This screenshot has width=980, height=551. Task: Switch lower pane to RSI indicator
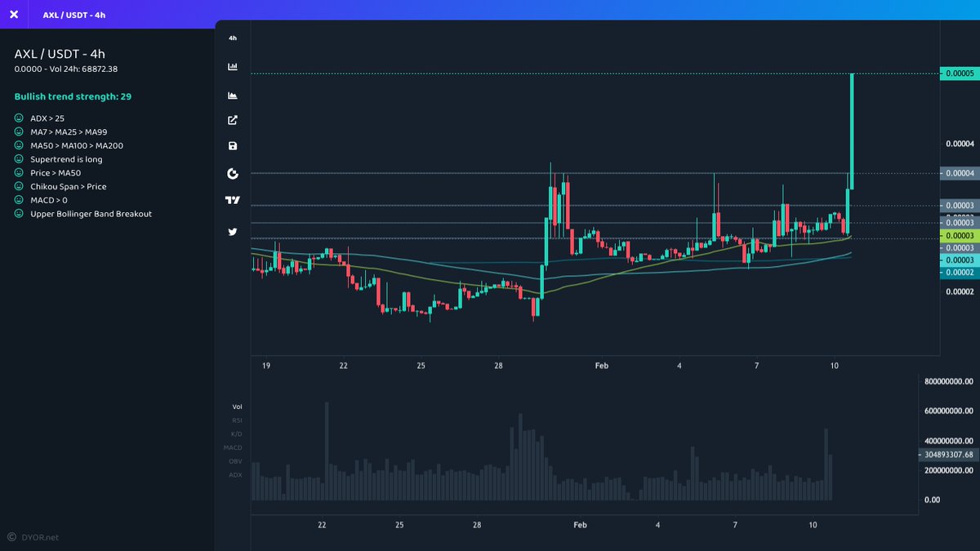pyautogui.click(x=237, y=420)
